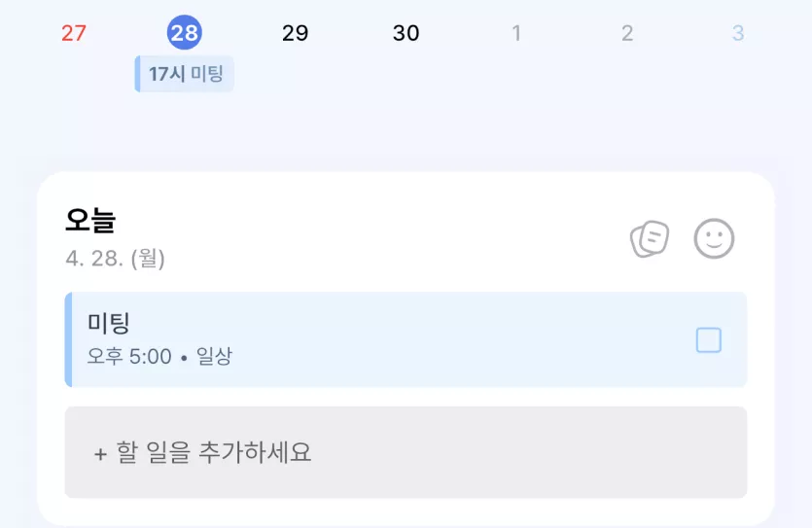The width and height of the screenshot is (812, 528).
Task: Select the light blue date 3
Action: click(738, 33)
